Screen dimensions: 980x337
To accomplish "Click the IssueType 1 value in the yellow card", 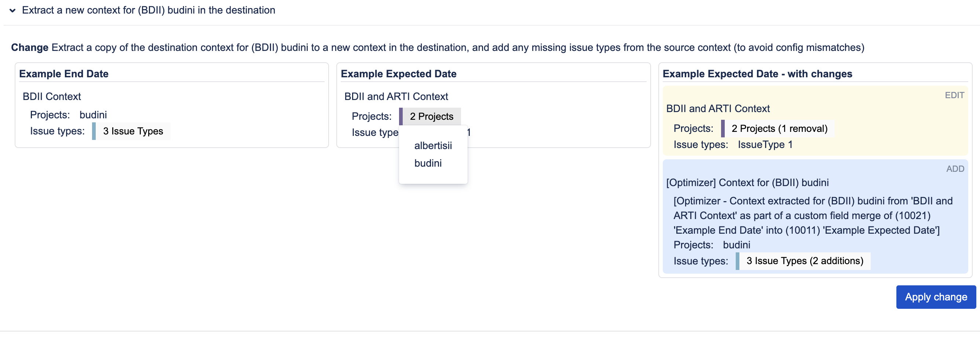I will pyautogui.click(x=765, y=144).
